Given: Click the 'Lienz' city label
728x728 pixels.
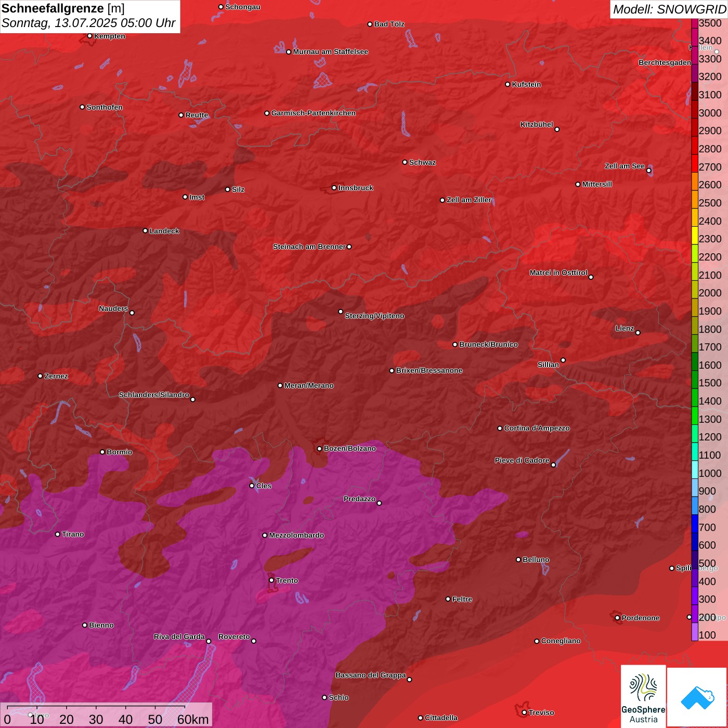Looking at the screenshot, I should (x=625, y=328).
